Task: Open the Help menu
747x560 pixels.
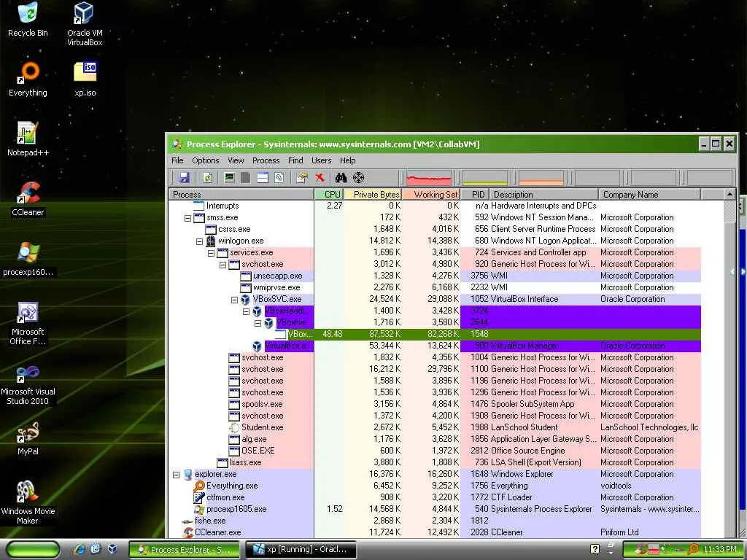Action: [x=348, y=160]
